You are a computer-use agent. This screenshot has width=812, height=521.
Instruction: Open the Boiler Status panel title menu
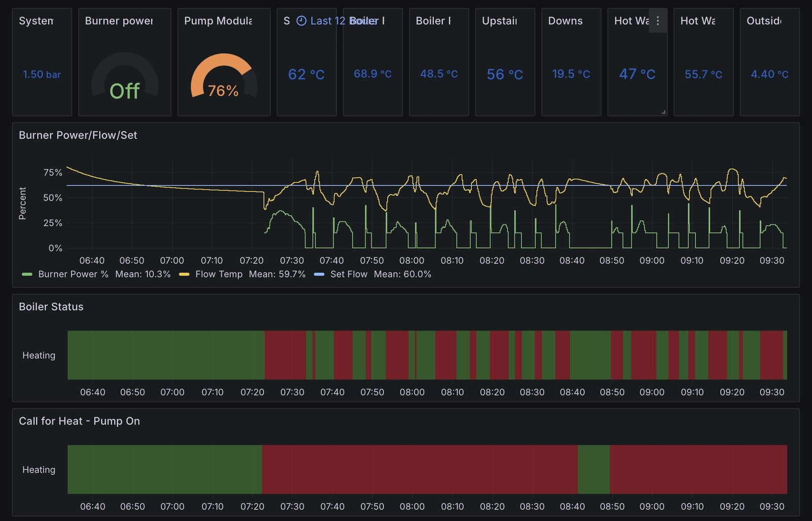(51, 307)
